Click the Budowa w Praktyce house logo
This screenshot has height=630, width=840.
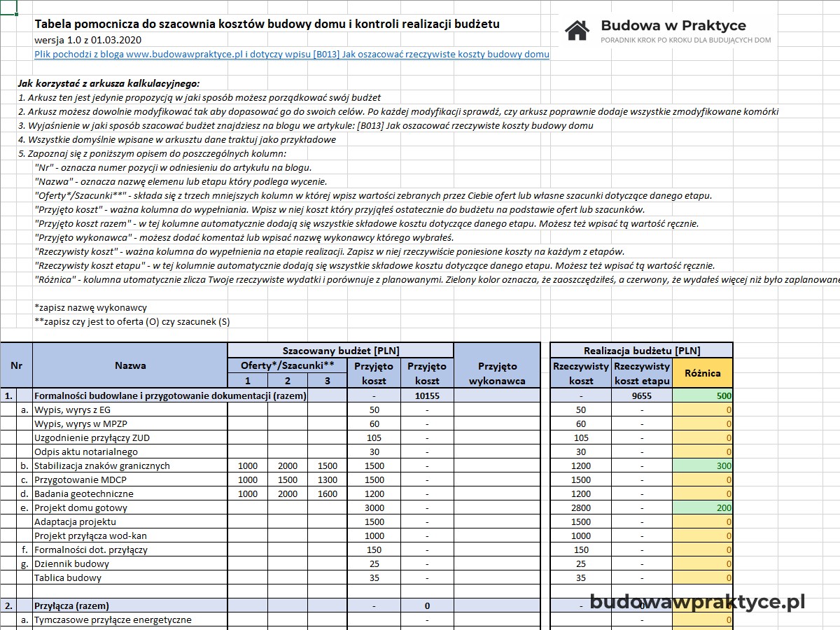click(577, 30)
